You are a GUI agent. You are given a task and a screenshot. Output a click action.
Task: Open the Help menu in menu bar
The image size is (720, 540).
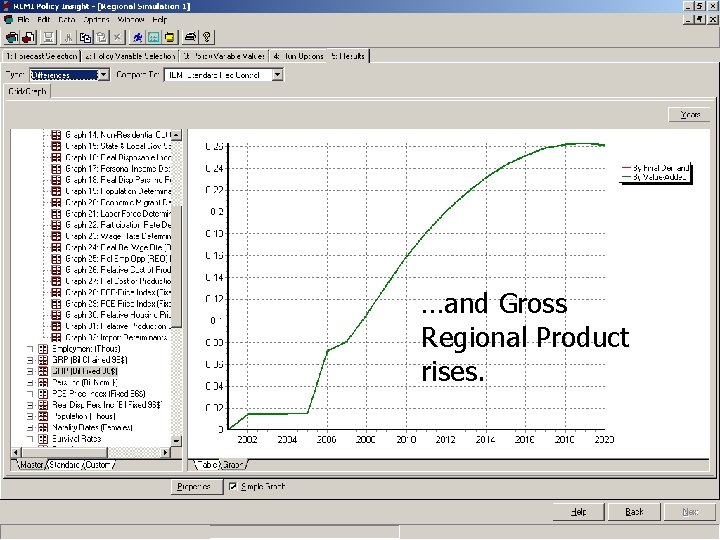(160, 20)
